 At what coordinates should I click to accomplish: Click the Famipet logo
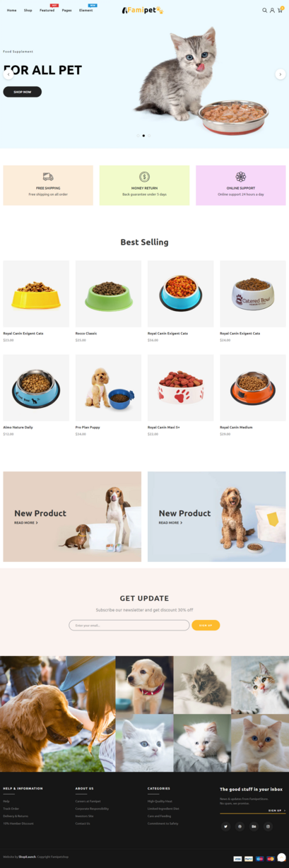pos(142,11)
